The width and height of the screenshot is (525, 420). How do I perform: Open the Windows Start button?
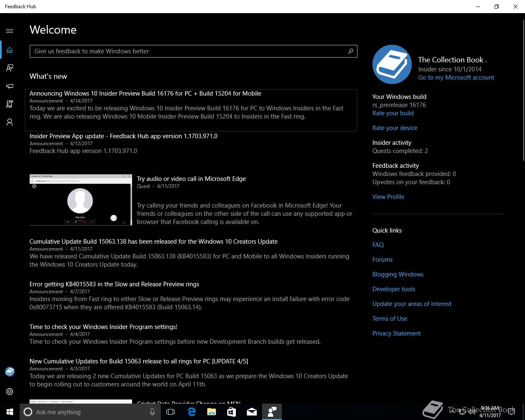point(10,412)
